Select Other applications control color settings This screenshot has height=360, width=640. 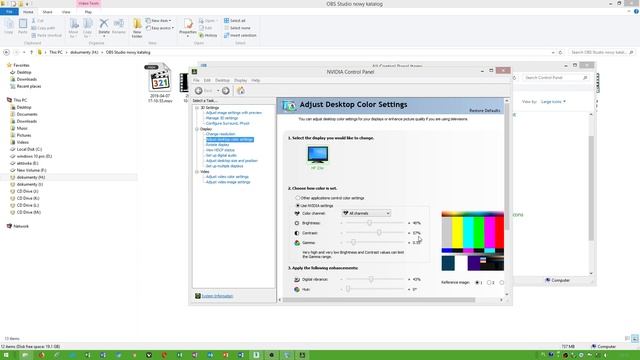(298, 198)
